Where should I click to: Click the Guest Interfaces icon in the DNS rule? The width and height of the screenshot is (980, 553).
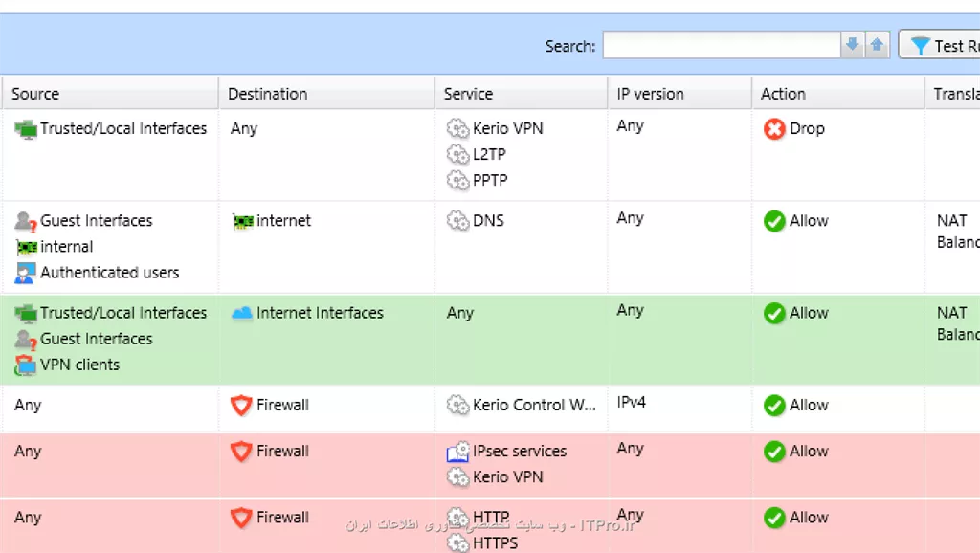[x=26, y=221]
